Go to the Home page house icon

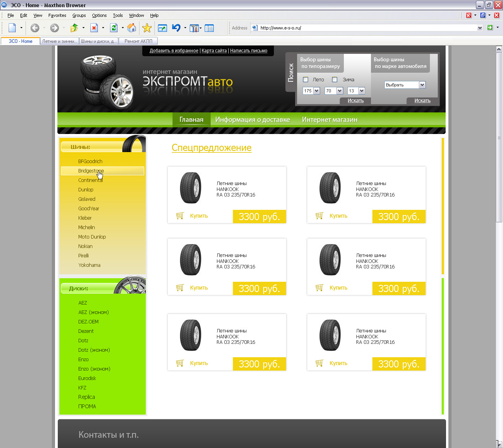click(x=132, y=28)
